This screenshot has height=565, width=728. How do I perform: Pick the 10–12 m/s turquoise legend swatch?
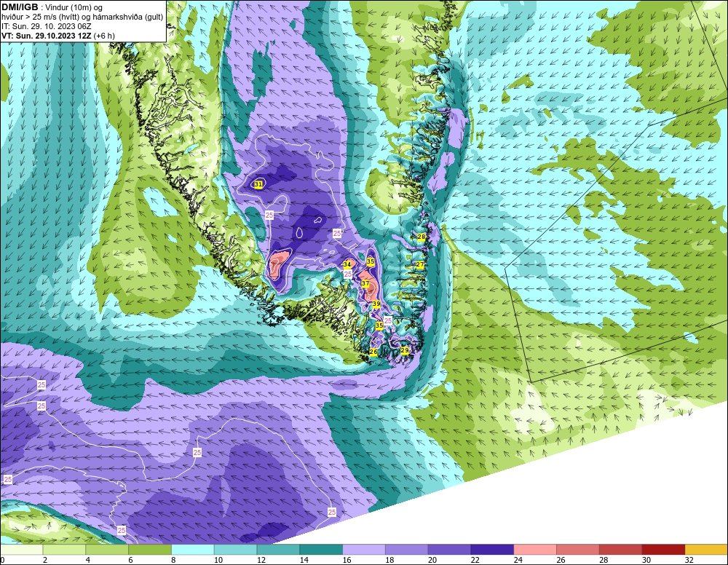click(235, 550)
